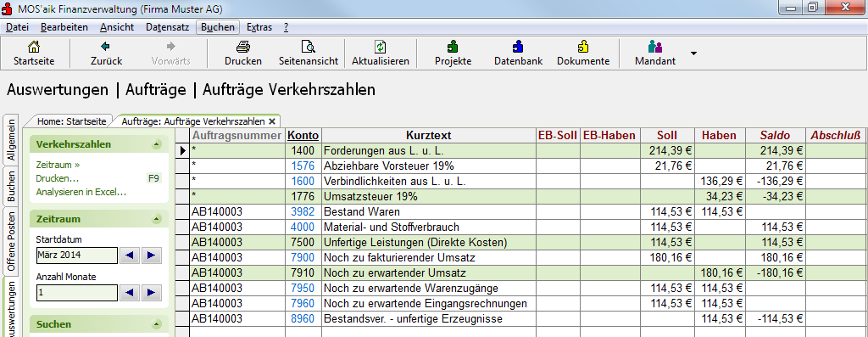Image resolution: width=868 pixels, height=337 pixels.
Task: Click the Zeitraum » link
Action: tap(58, 165)
